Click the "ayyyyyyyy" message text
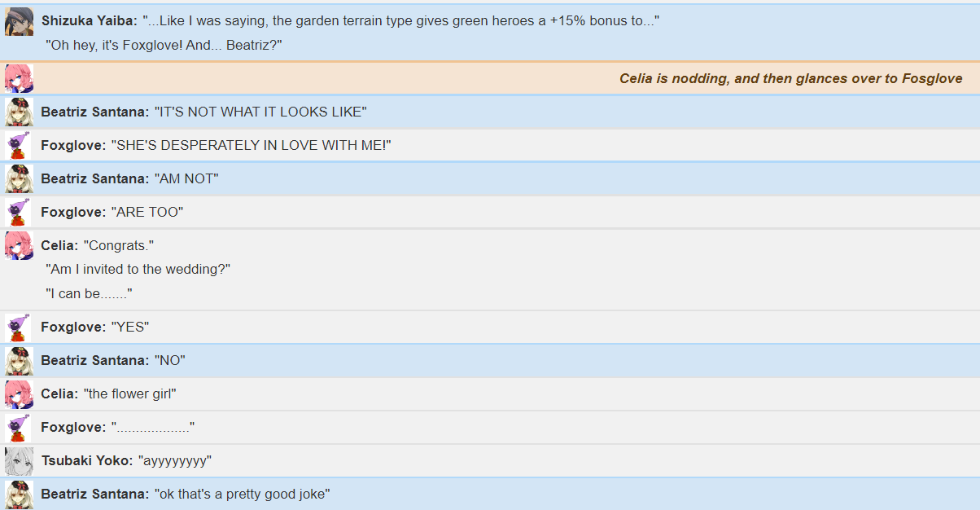980x510 pixels. coord(175,460)
